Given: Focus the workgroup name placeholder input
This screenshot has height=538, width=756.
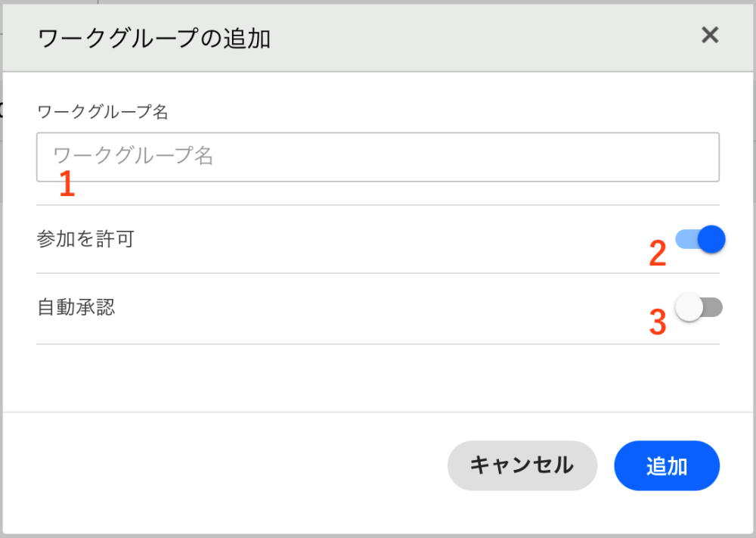Looking at the screenshot, I should point(378,157).
